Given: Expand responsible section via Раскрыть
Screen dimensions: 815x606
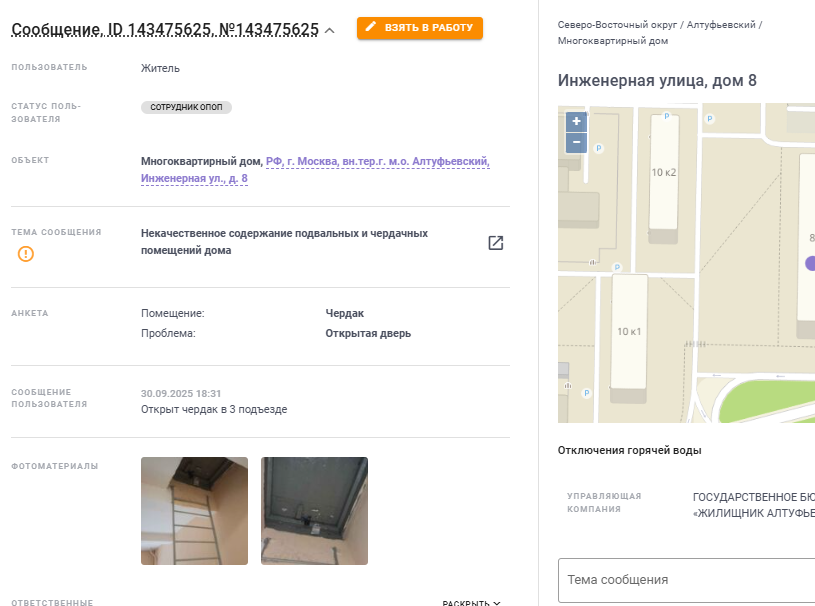Looking at the screenshot, I should point(471,602).
